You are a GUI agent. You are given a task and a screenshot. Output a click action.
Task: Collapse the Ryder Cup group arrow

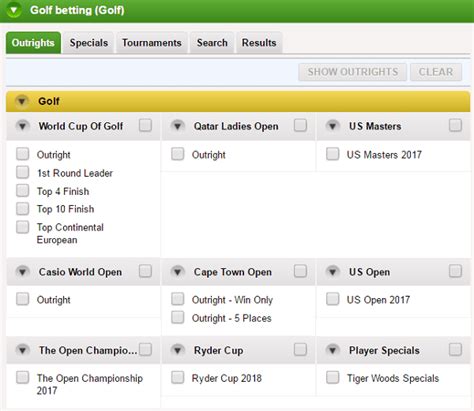click(x=178, y=350)
